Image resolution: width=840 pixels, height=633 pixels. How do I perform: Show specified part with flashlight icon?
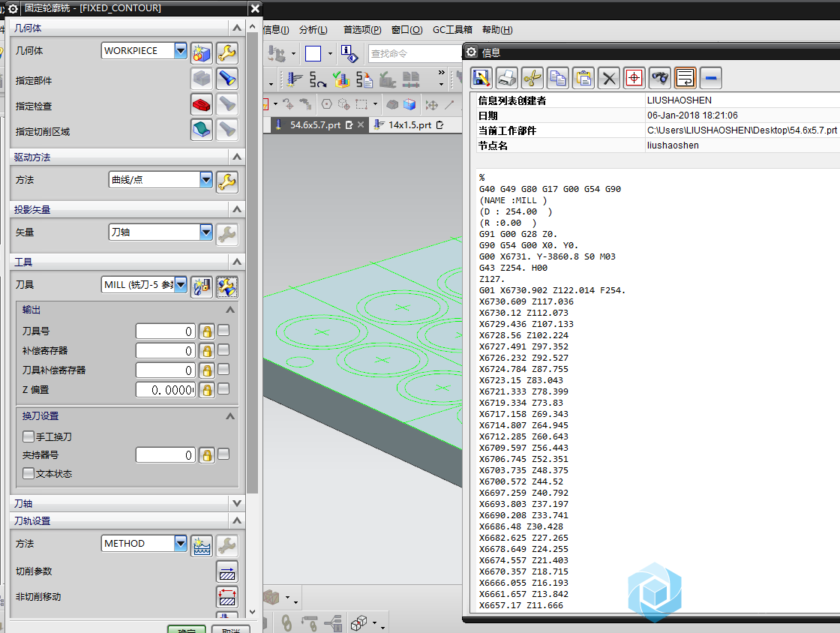(x=227, y=79)
